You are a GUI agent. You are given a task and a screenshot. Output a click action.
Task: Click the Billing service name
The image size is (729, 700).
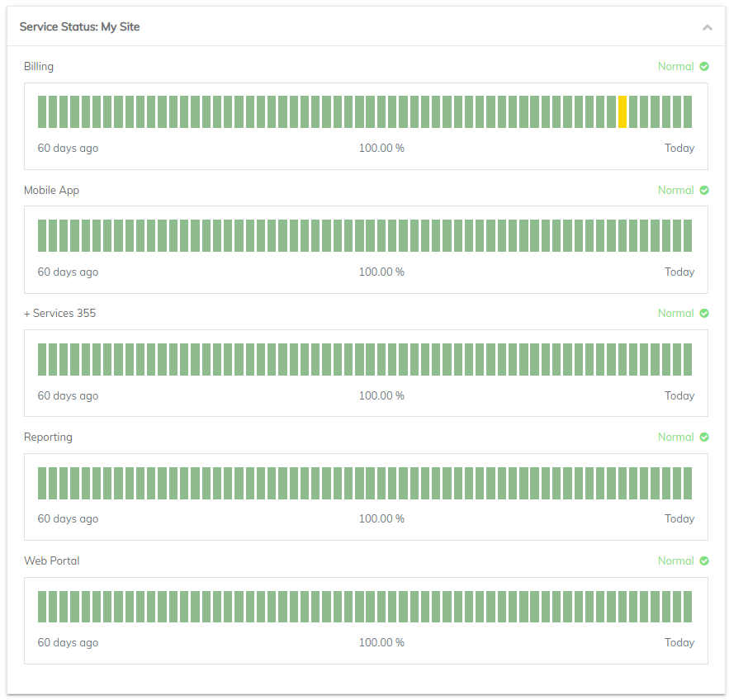[39, 67]
